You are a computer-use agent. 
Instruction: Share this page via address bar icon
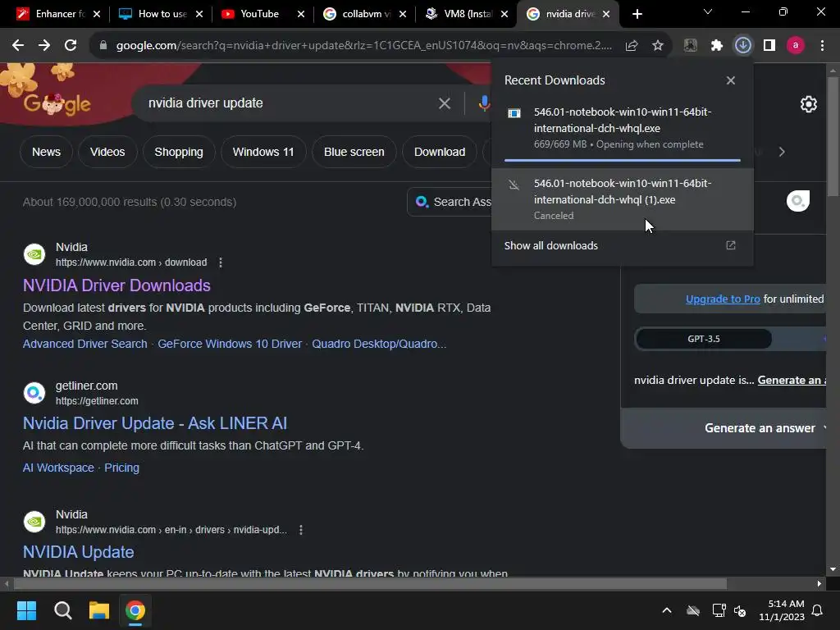tap(632, 46)
